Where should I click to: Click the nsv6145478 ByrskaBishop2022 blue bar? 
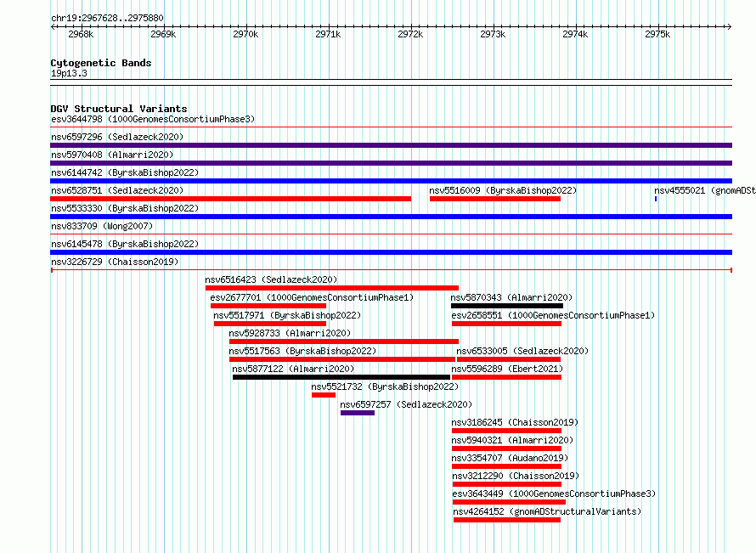(391, 252)
